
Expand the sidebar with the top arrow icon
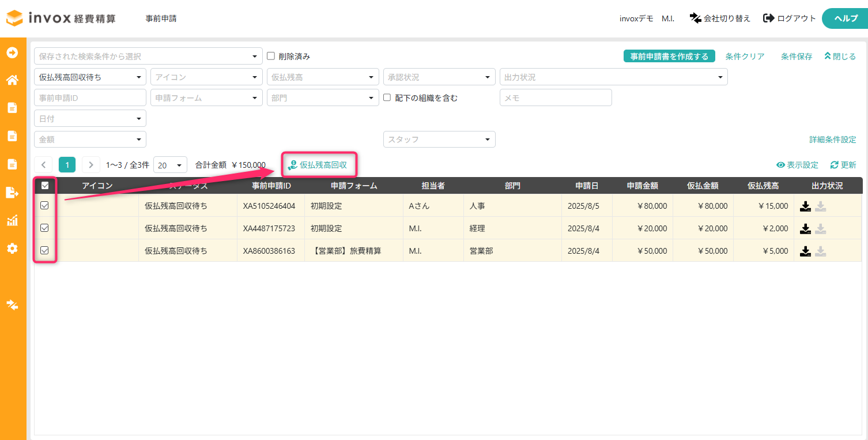coord(12,52)
